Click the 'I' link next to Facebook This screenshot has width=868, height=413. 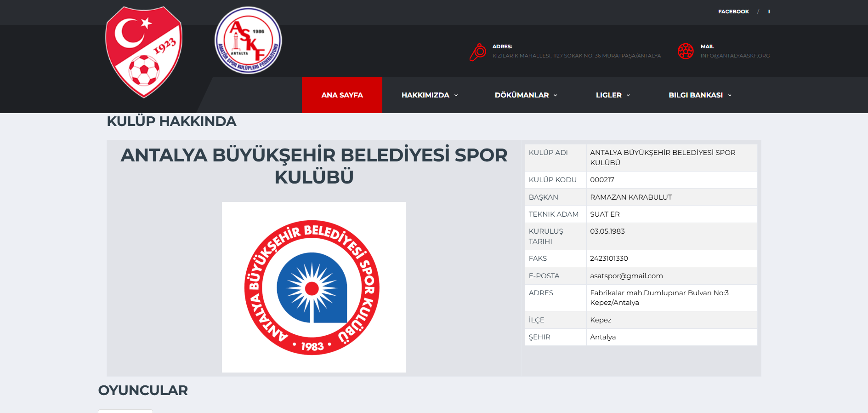769,11
